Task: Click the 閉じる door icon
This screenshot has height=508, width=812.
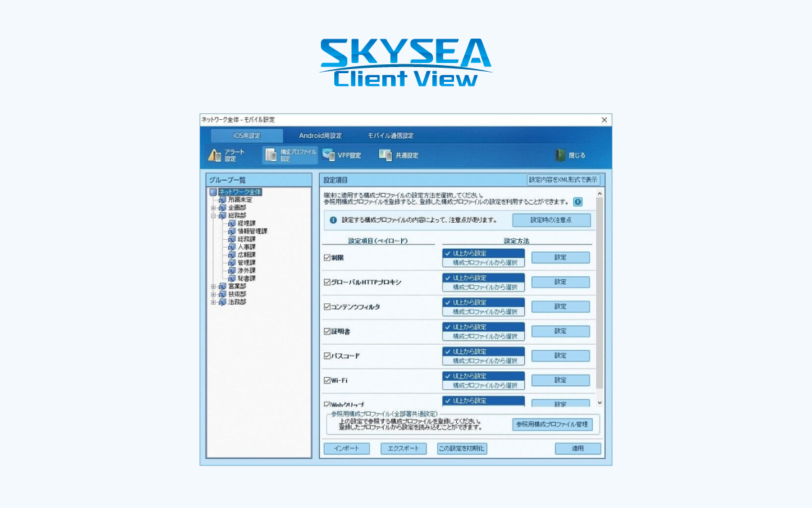Action: pos(560,155)
